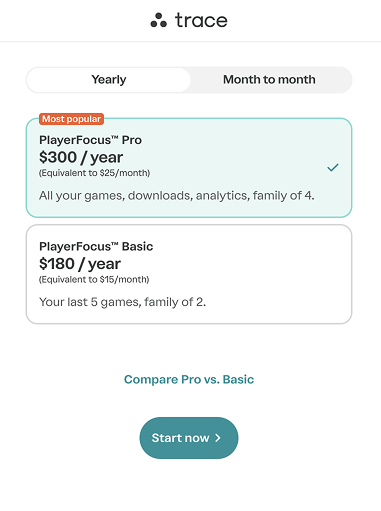Click the Equivalent to $25/month note
The height and width of the screenshot is (511, 381).
coord(94,173)
